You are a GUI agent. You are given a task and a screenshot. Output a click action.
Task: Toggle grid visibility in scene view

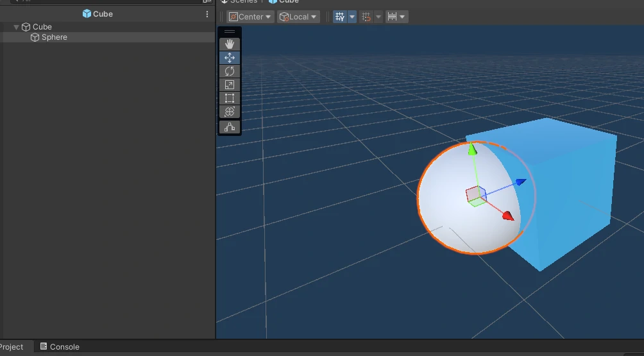point(340,17)
